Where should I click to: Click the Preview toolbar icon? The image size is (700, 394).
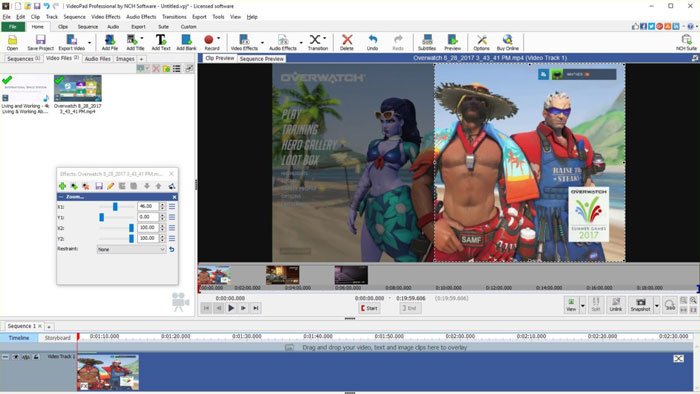(452, 42)
